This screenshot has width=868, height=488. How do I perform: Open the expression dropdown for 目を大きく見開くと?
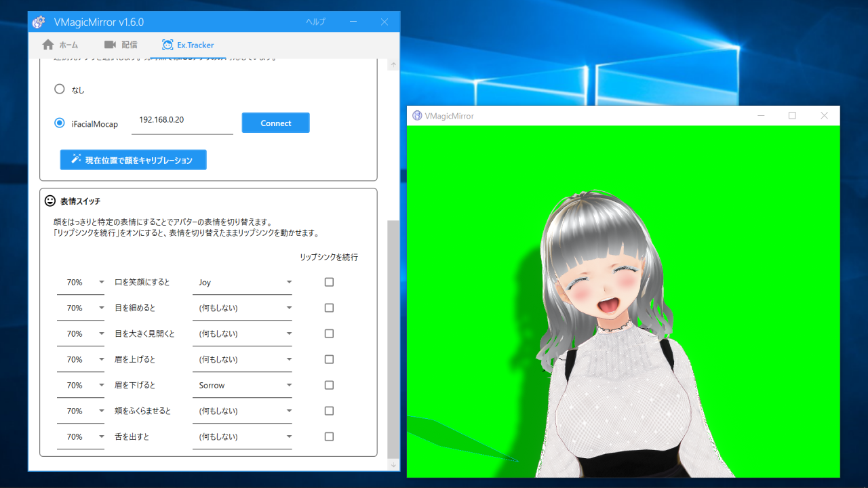coord(242,334)
